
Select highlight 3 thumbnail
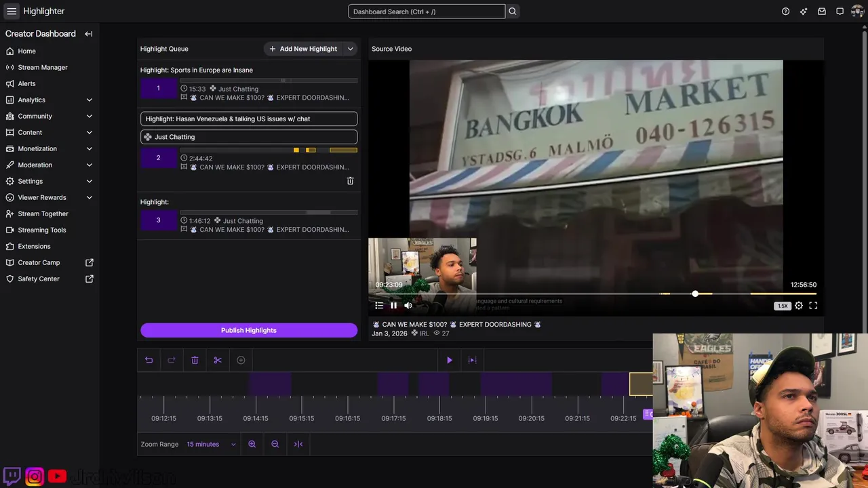[x=159, y=220]
